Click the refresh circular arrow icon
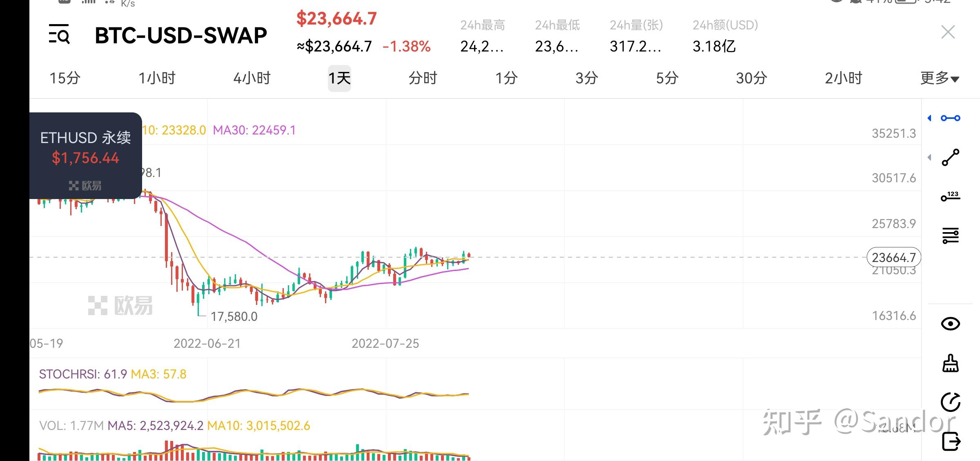 [x=951, y=402]
